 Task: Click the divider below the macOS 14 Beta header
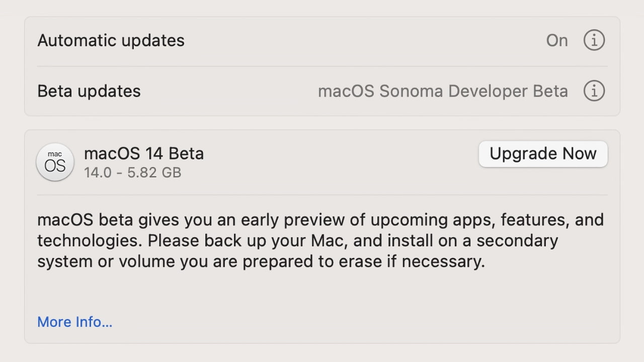point(322,195)
